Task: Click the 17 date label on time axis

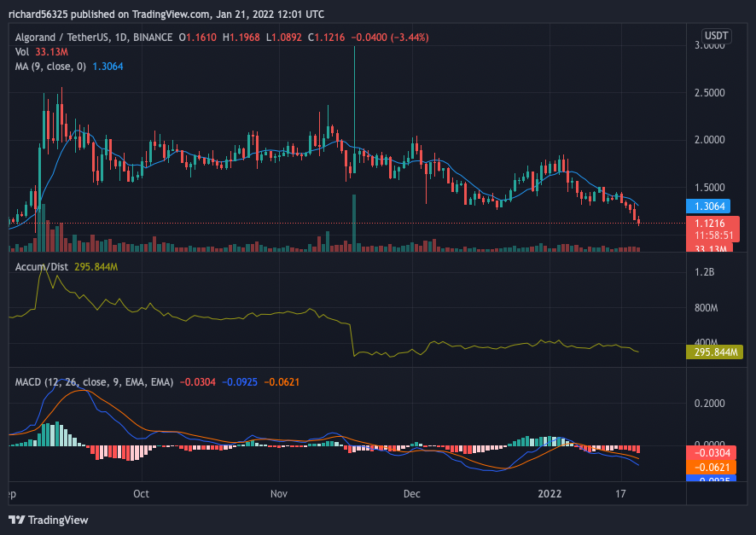Action: (x=620, y=493)
